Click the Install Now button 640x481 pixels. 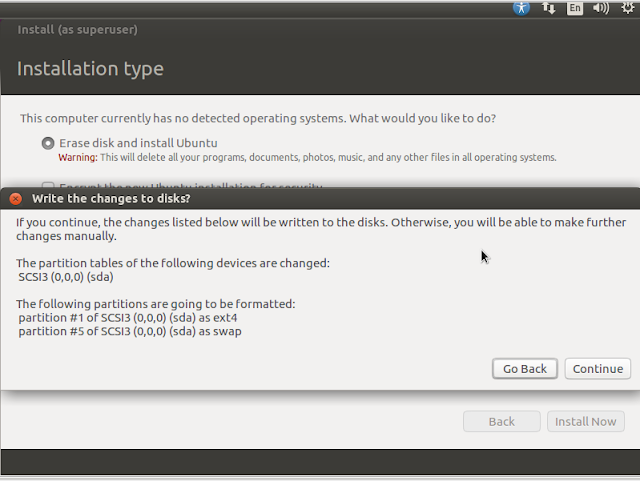pyautogui.click(x=585, y=421)
